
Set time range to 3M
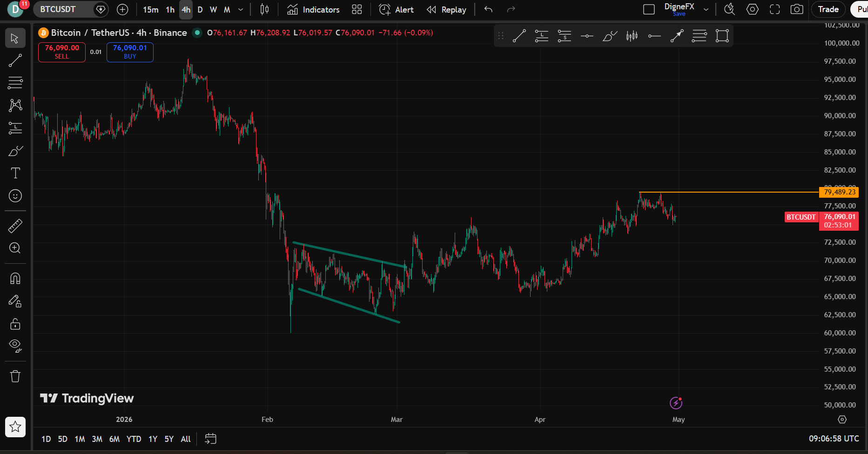click(97, 439)
